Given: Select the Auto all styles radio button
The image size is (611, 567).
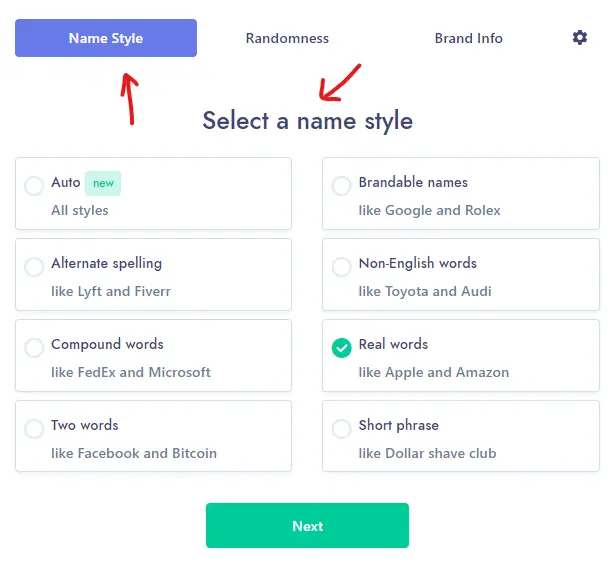Looking at the screenshot, I should [x=34, y=186].
